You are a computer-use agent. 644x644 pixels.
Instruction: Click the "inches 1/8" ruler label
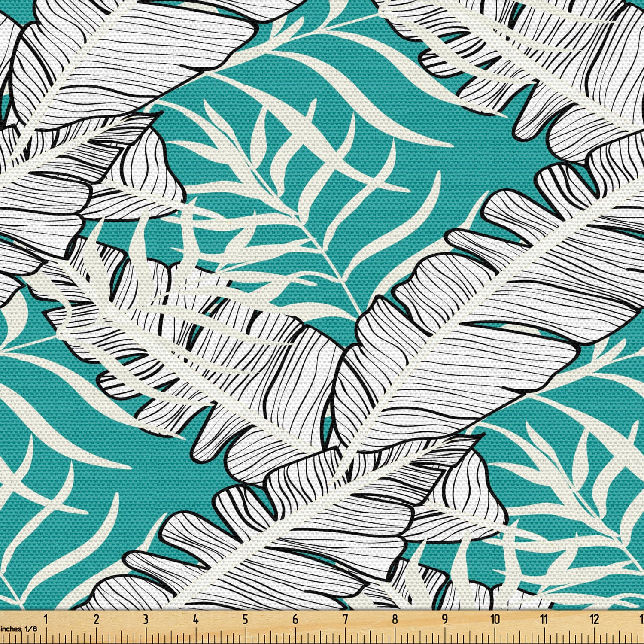18,628
